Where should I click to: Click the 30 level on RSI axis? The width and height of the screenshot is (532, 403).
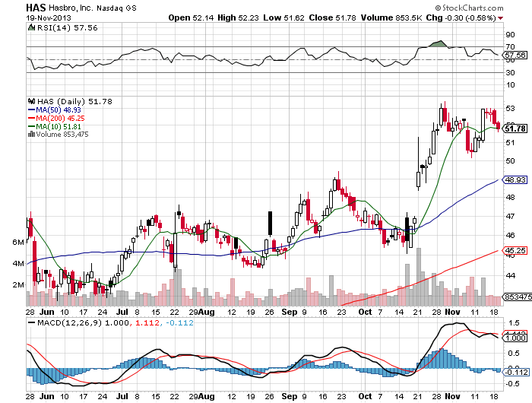[510, 72]
